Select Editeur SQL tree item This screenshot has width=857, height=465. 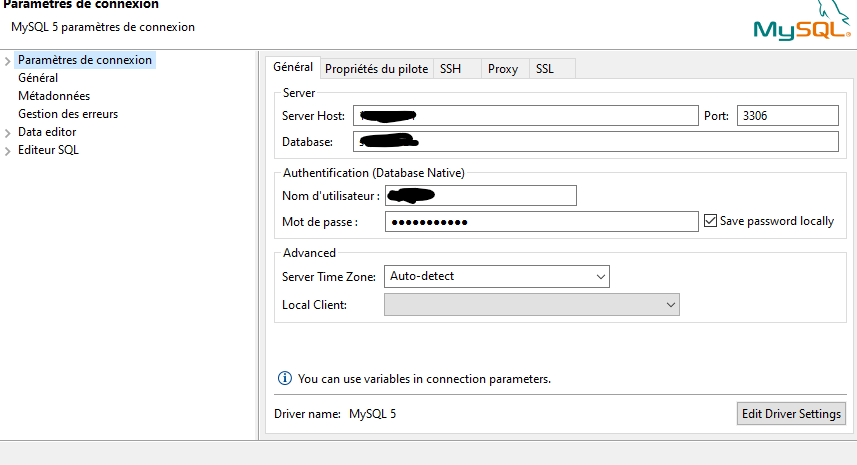[48, 150]
